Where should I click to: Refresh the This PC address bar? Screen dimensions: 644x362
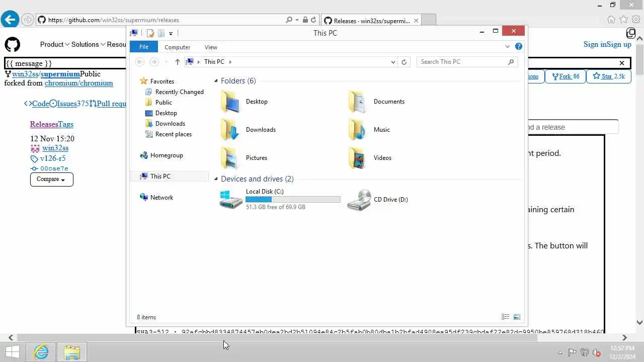click(x=404, y=62)
